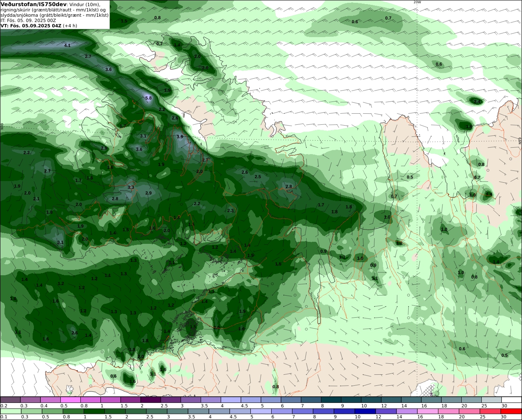This screenshot has height=420, width=522.
Task: Click the 0.4 label in the top legend
Action: [44, 406]
